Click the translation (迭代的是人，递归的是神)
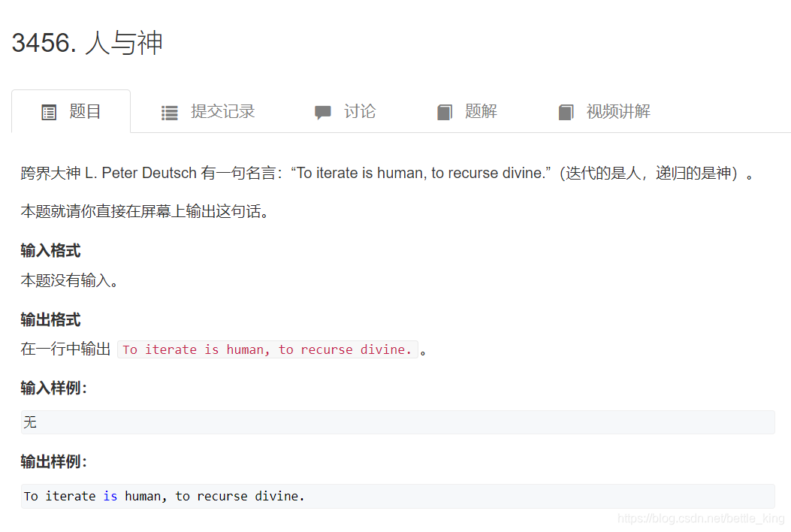791x532 pixels. click(x=649, y=173)
